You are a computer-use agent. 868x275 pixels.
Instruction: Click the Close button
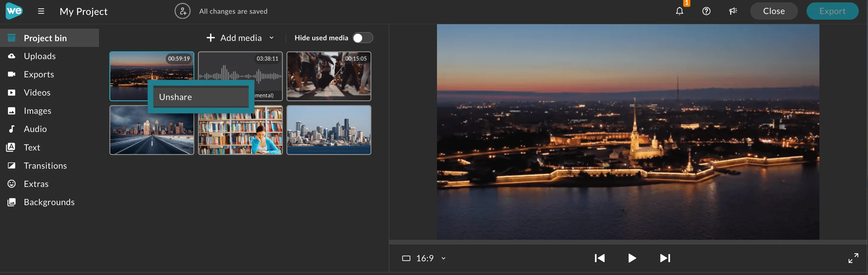774,11
